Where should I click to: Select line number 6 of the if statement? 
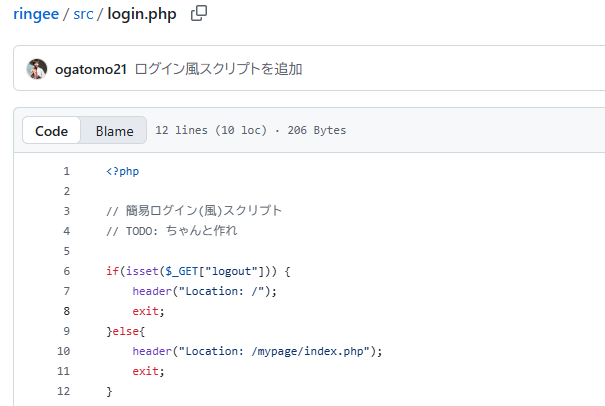pos(66,271)
